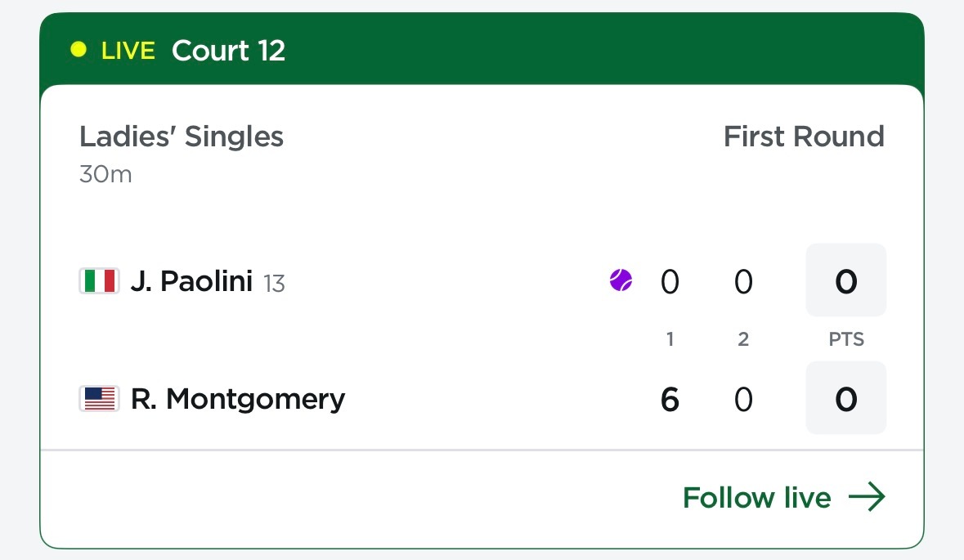This screenshot has width=964, height=560.
Task: Click Montgomery's points score box
Action: [846, 398]
